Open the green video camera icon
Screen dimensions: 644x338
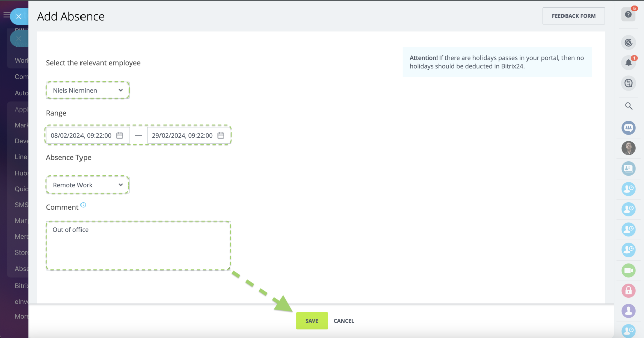[x=628, y=271]
